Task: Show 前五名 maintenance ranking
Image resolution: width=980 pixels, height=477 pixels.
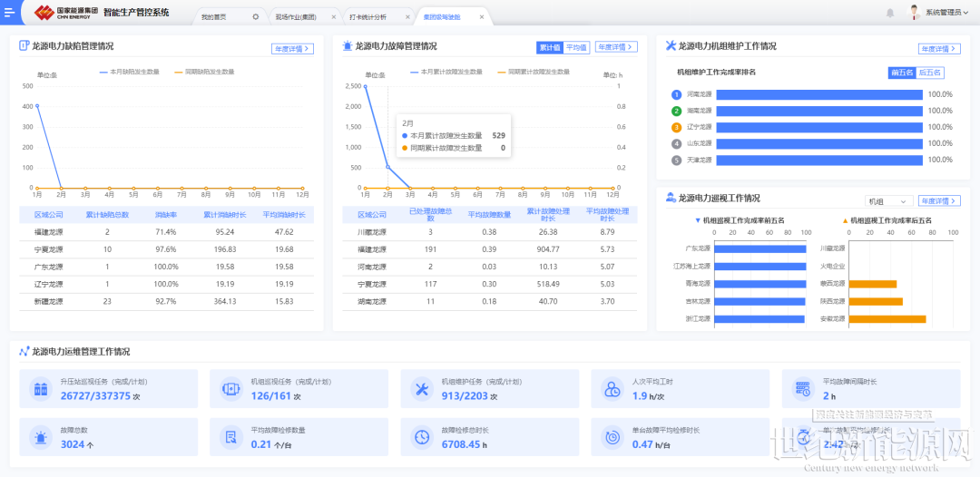Action: tap(902, 73)
